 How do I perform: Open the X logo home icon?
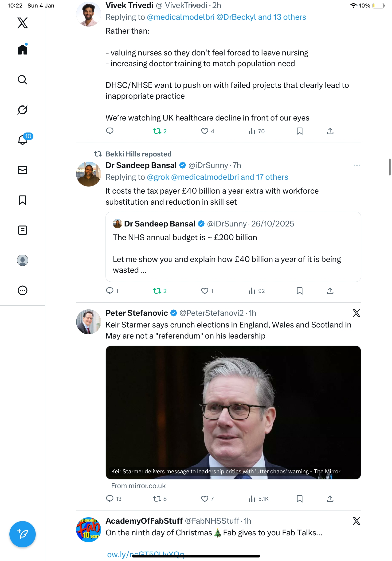pyautogui.click(x=23, y=23)
